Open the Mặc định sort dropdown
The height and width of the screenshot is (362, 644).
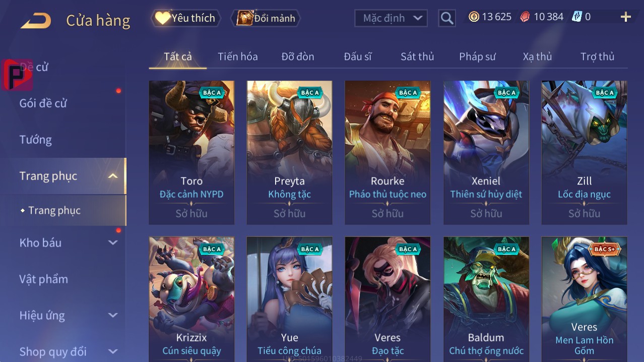(x=391, y=18)
